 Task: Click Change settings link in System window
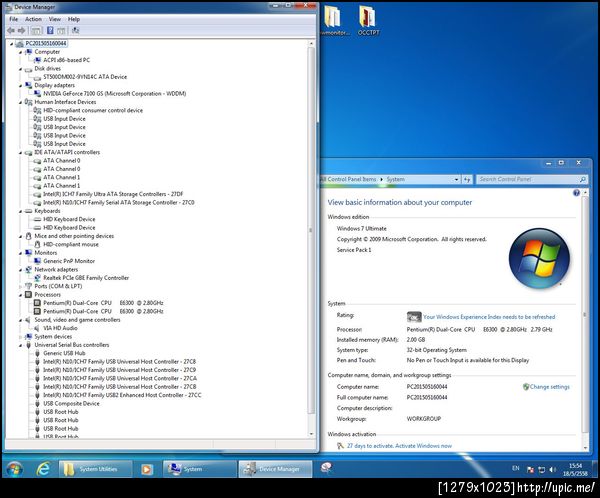click(x=549, y=387)
